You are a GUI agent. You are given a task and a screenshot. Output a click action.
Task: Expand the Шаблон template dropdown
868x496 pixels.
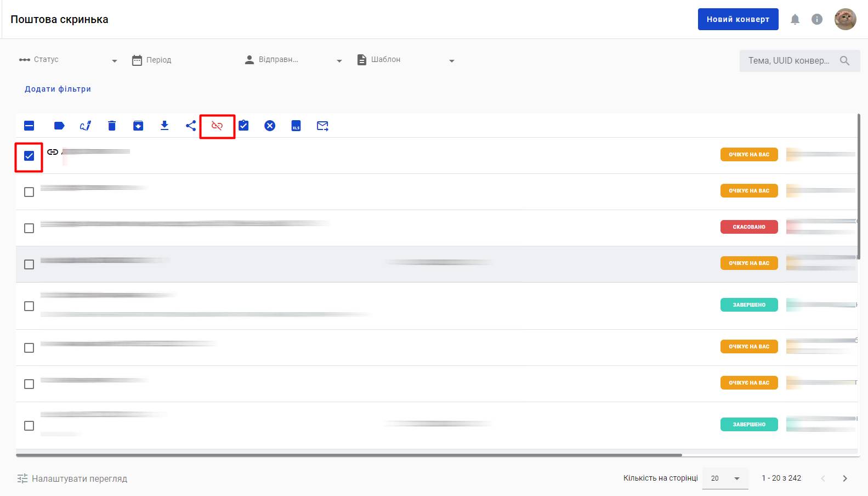[406, 60]
